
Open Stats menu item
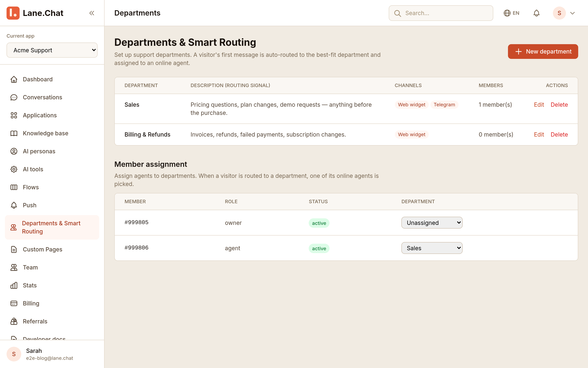(x=52, y=285)
